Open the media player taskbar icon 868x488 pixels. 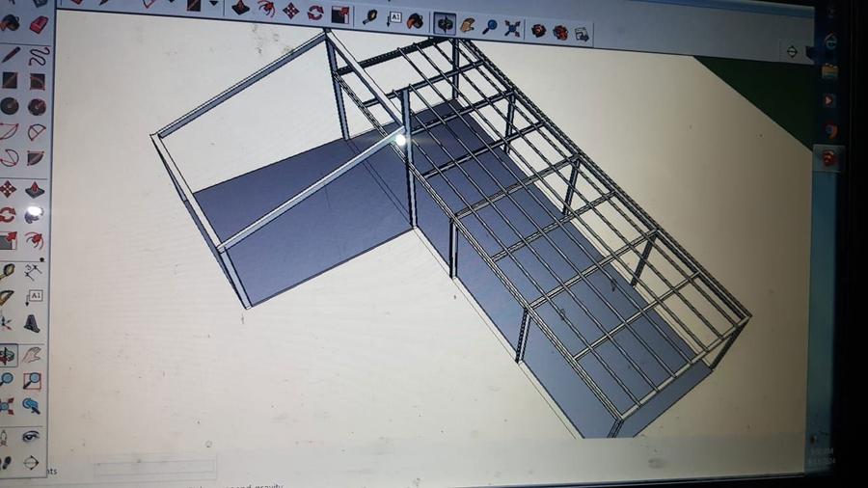828,100
